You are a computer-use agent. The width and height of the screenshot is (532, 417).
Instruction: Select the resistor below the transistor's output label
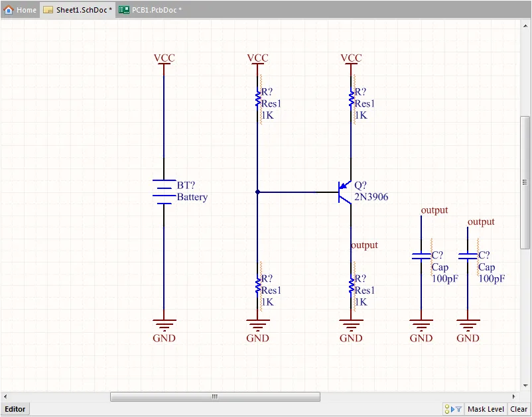[352, 285]
